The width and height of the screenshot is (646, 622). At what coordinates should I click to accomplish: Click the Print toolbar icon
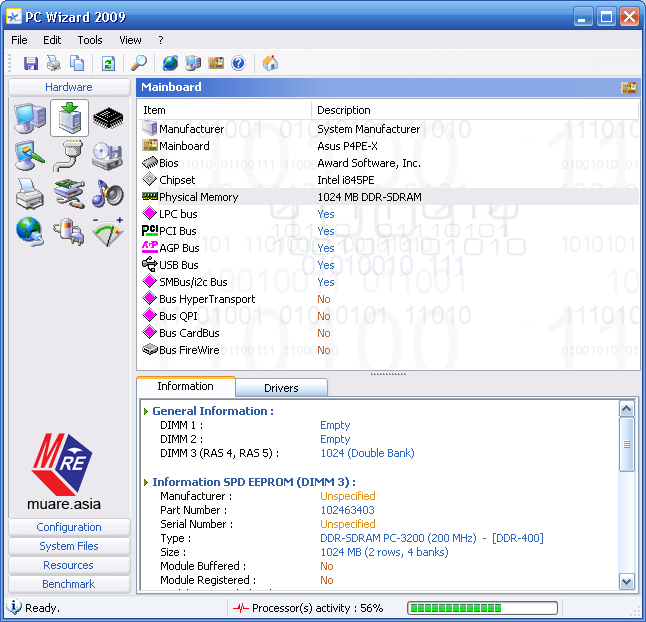point(54,63)
